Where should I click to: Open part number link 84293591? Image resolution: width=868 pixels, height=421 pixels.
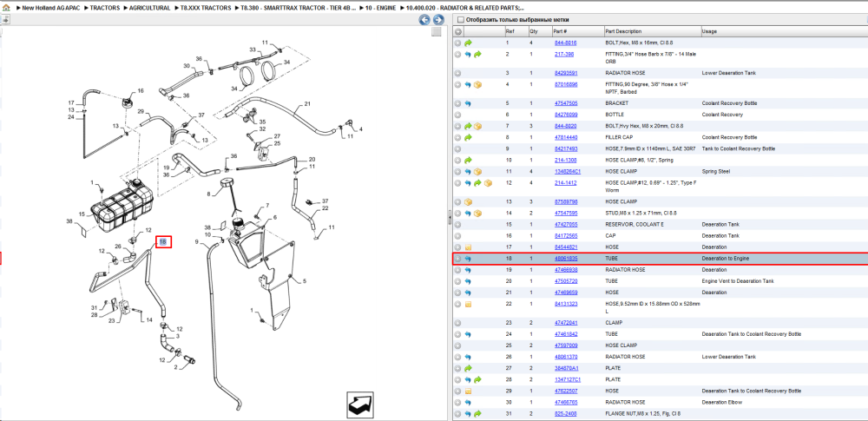click(566, 73)
